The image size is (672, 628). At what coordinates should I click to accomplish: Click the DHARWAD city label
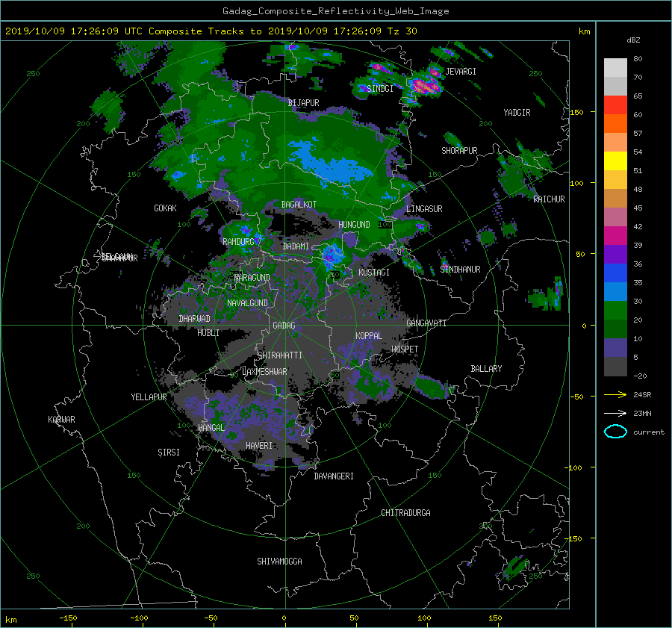195,319
